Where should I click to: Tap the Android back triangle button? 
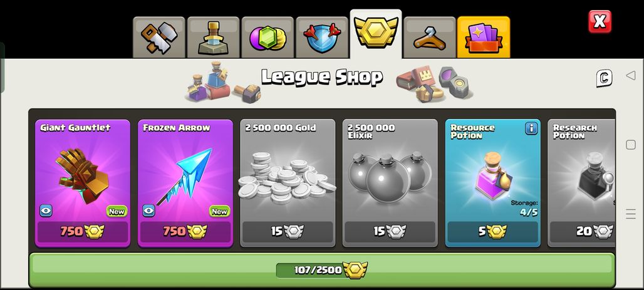[630, 76]
